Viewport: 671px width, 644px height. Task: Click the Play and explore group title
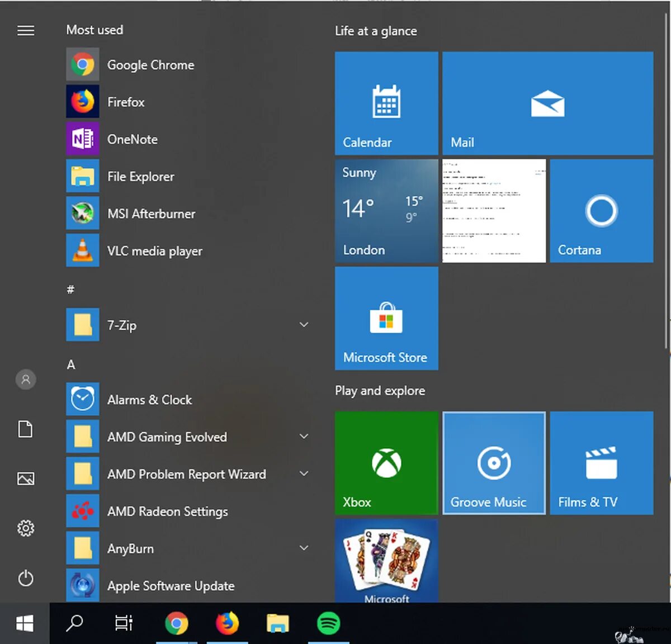tap(380, 391)
